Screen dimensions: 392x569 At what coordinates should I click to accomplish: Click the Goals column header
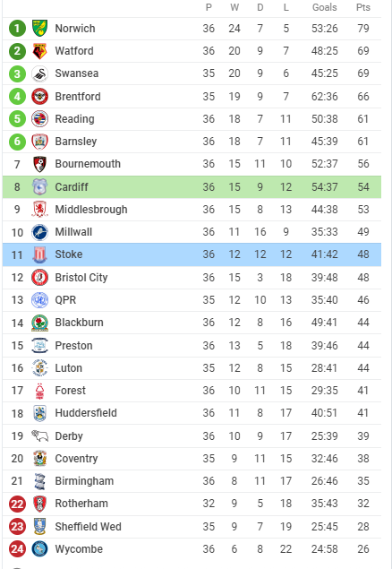pos(324,7)
